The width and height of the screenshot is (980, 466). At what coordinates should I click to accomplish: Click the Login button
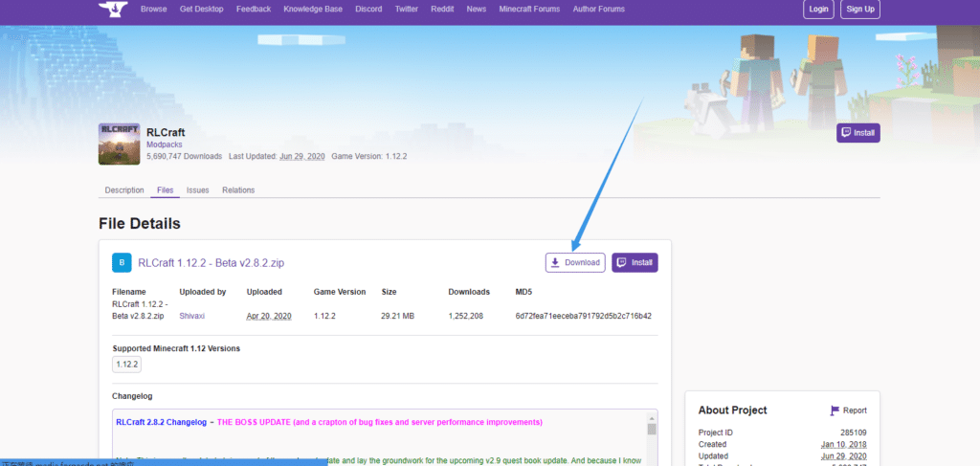(x=818, y=10)
